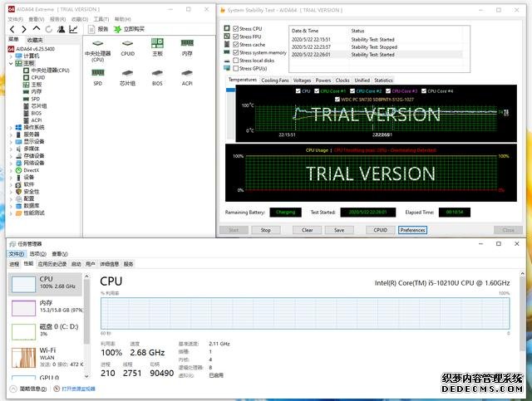Expand the 多媒体 tree node
Screen dimensions: 532x401
pyautogui.click(x=11, y=149)
